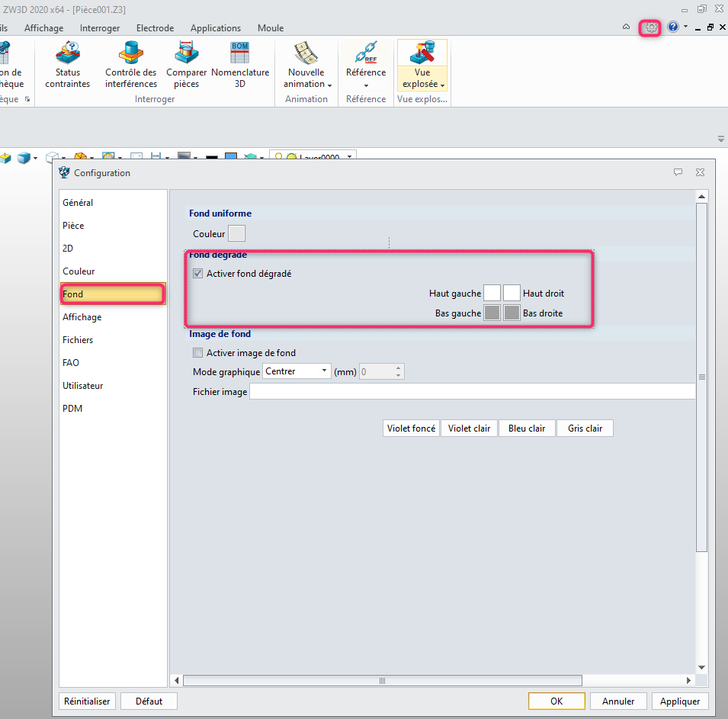Click the black line color icon
Viewport: 728px width, 719px height.
click(212, 157)
